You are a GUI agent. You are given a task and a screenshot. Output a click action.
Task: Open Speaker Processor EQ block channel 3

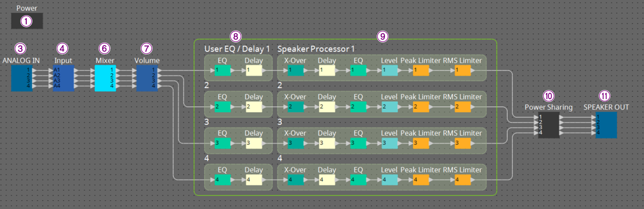358,143
